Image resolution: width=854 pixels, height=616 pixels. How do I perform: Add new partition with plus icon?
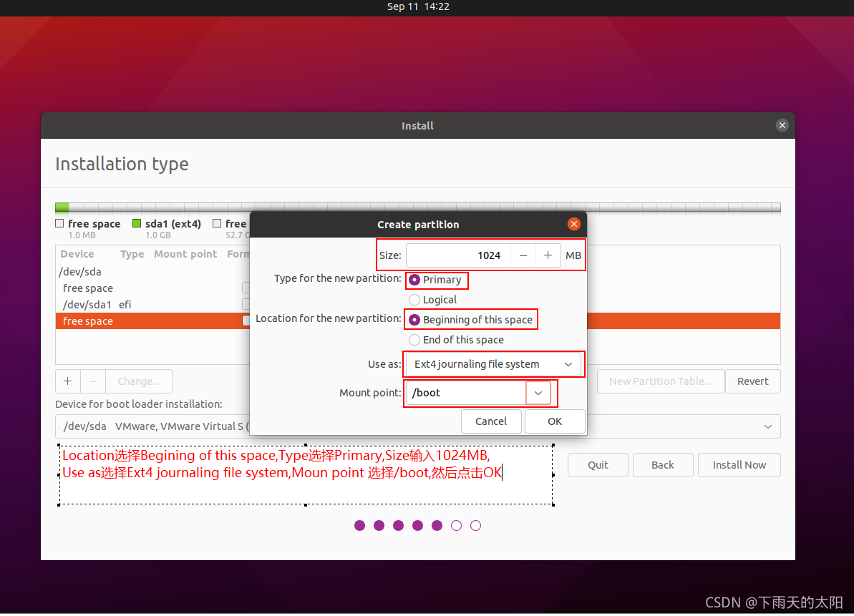67,381
